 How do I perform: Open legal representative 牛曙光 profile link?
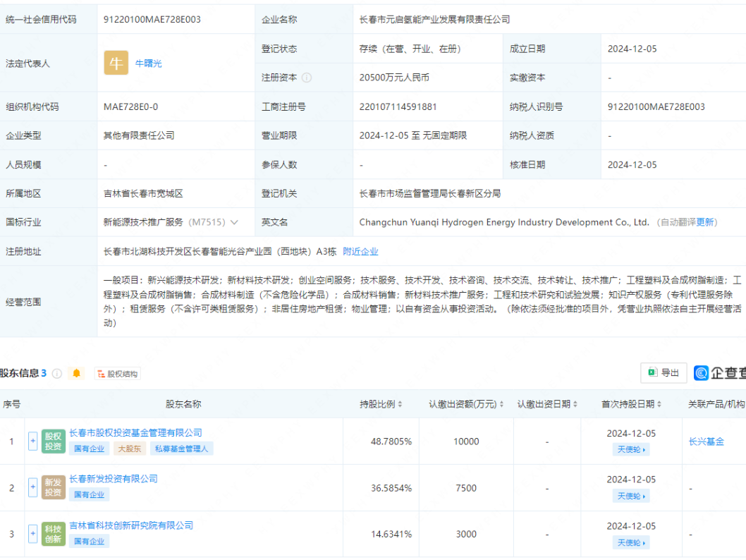point(149,63)
